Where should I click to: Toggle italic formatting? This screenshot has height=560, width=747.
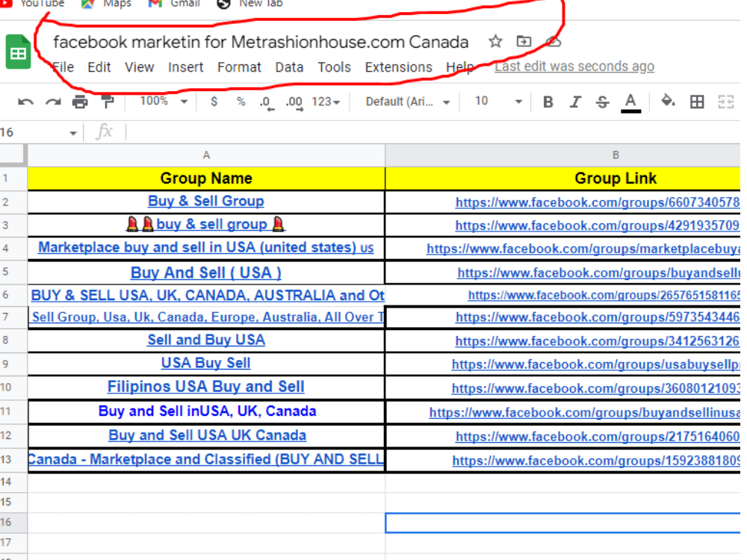(x=575, y=102)
